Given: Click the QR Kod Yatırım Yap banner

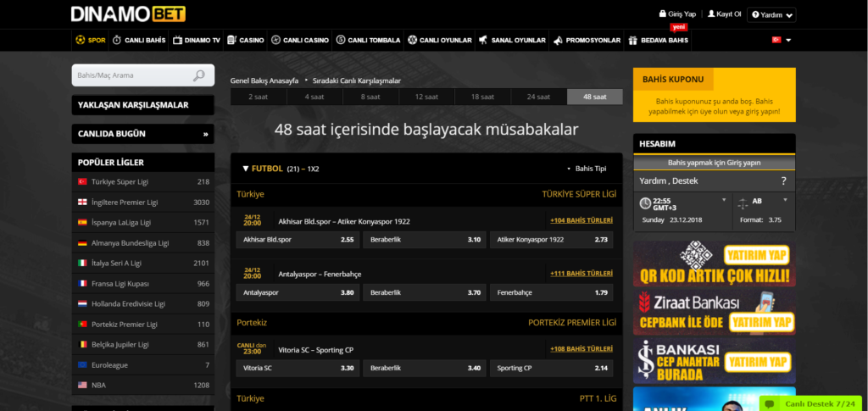Looking at the screenshot, I should coord(714,264).
